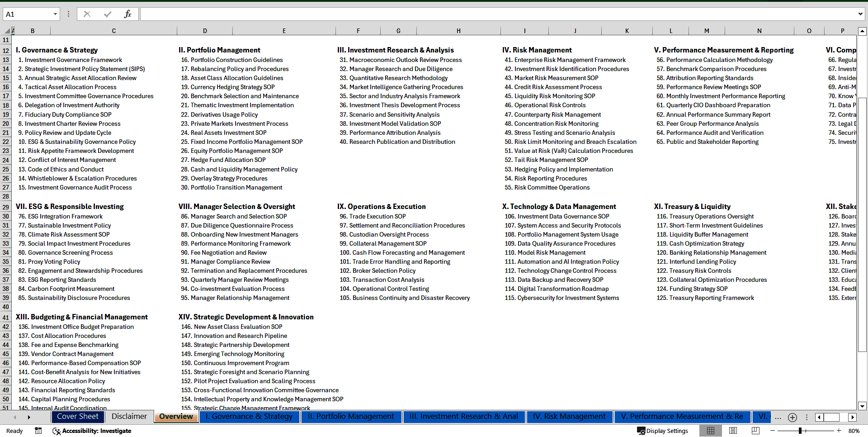
Task: Toggle Page Break Preview mode
Action: pyautogui.click(x=755, y=431)
